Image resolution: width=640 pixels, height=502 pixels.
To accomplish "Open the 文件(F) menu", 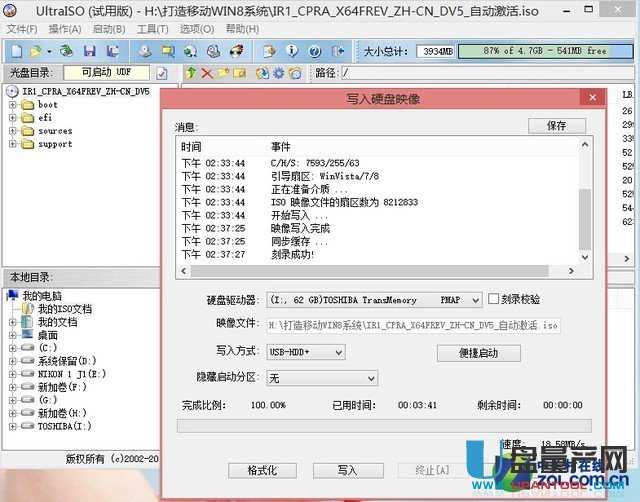I will point(22,29).
